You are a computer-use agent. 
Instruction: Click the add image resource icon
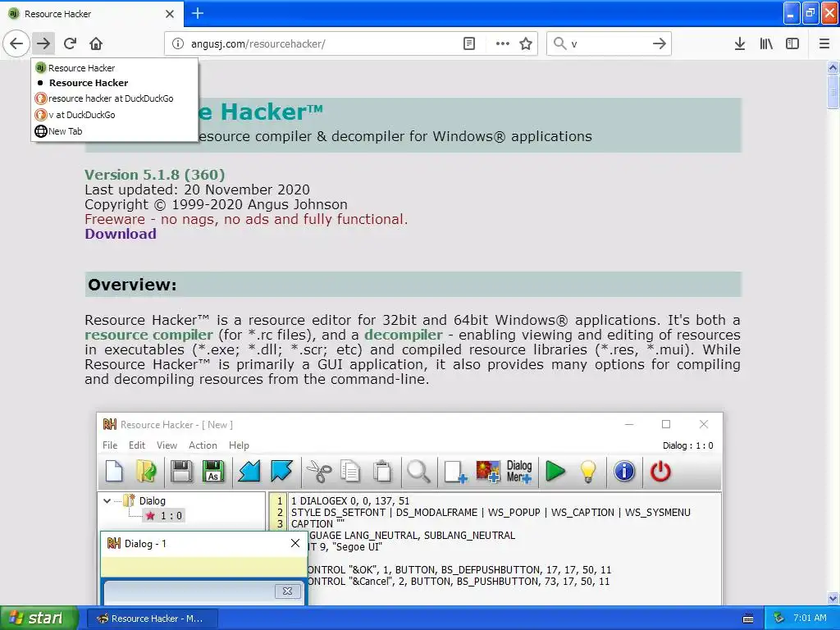(x=487, y=472)
